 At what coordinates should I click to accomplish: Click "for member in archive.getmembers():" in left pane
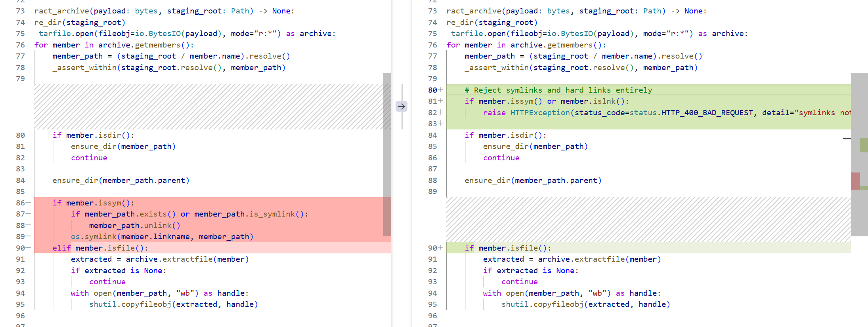click(114, 45)
